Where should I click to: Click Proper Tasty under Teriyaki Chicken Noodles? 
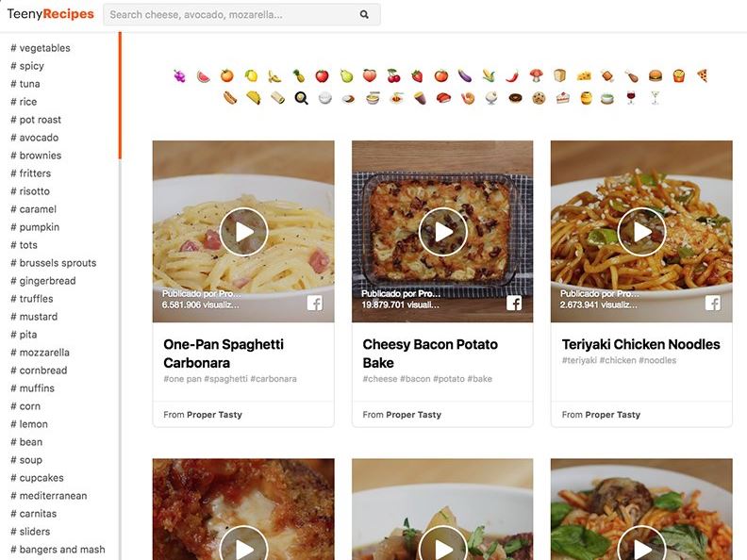coord(613,415)
